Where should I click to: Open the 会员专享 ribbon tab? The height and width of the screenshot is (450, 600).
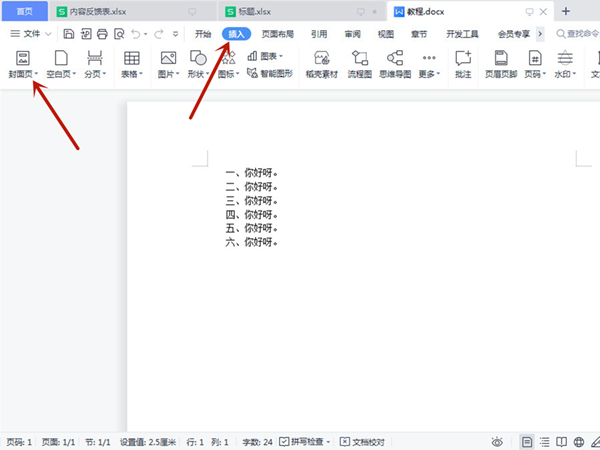point(514,34)
